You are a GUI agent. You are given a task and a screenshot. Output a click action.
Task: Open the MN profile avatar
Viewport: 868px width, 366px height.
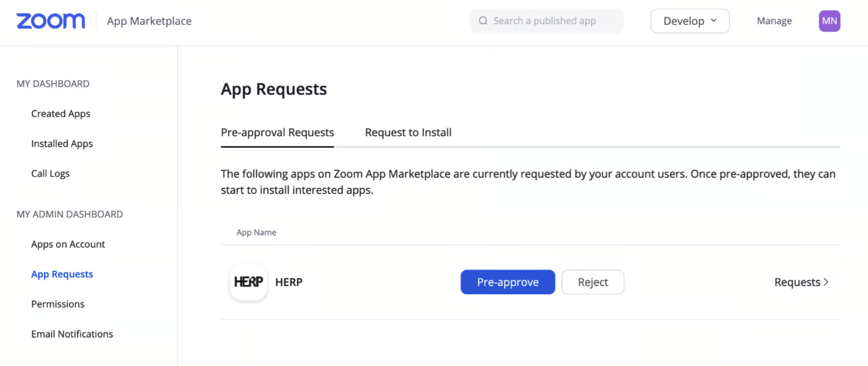coord(829,21)
